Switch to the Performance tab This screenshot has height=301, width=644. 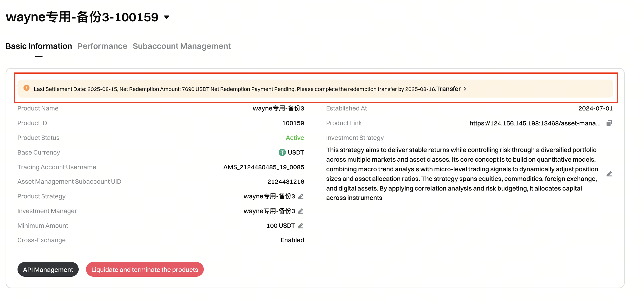(x=103, y=46)
